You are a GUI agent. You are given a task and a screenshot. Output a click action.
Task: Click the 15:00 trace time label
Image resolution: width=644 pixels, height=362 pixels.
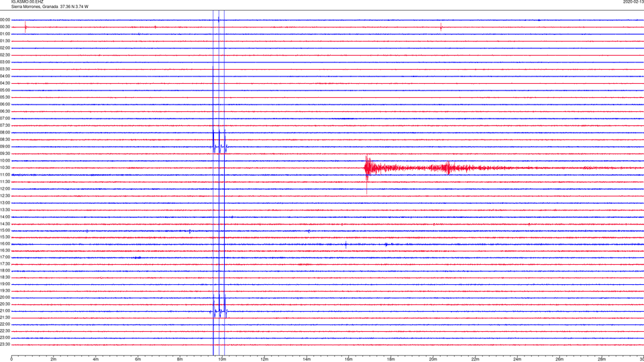5,230
